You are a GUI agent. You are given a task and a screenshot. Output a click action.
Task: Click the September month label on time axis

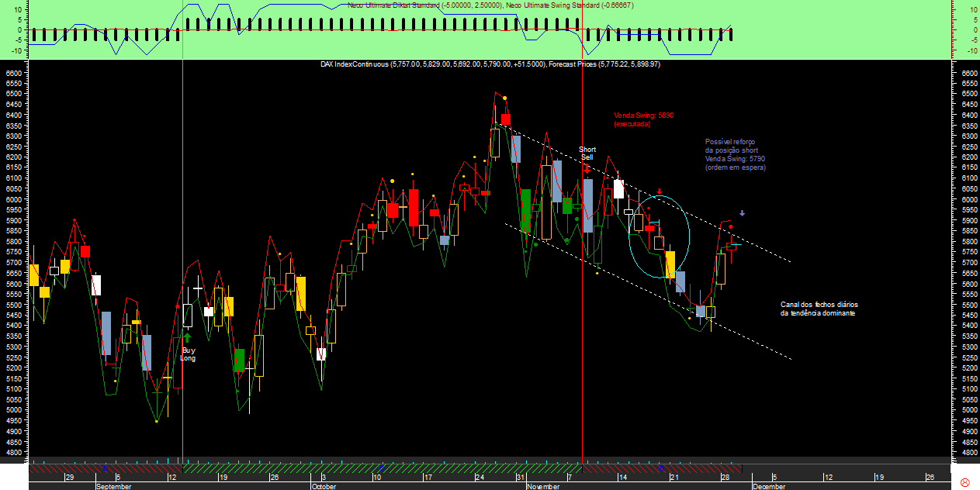pyautogui.click(x=114, y=486)
